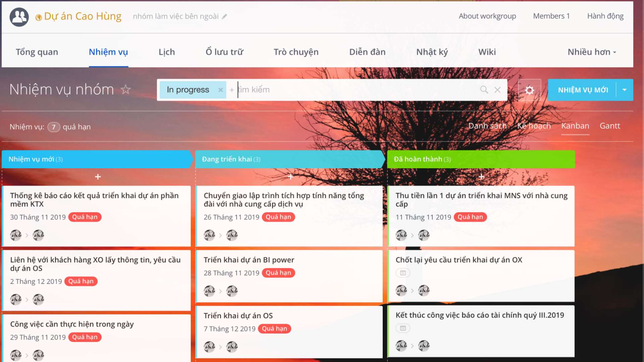Click assignee avatar on Chốt lại yêu cầu card

424,290
